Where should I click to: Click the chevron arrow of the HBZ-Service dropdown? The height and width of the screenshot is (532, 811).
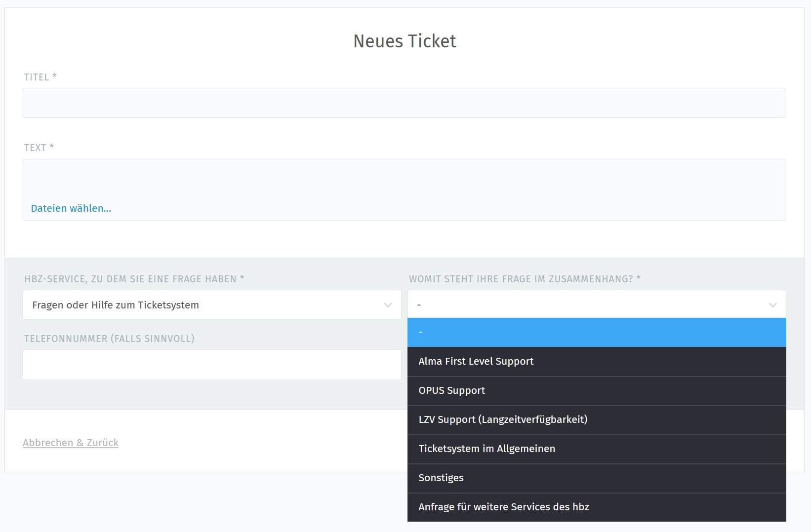(x=388, y=305)
